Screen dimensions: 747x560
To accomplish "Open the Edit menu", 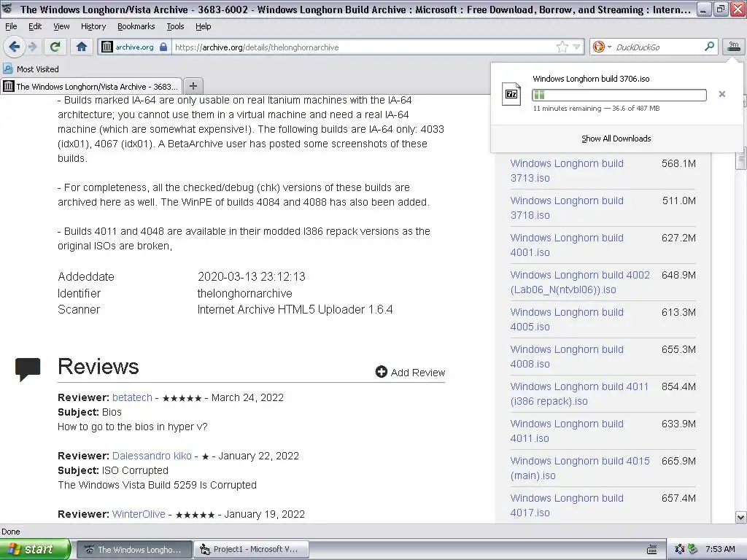I will pyautogui.click(x=35, y=26).
